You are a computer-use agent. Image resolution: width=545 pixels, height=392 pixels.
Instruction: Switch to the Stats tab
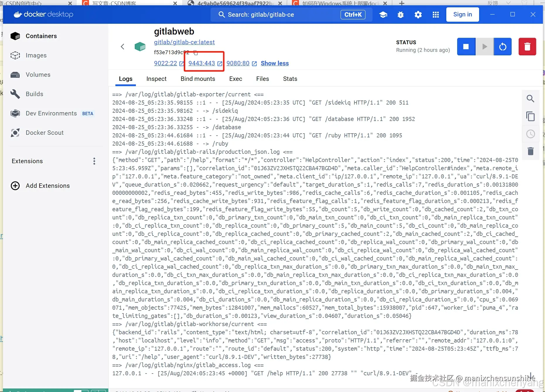point(290,79)
